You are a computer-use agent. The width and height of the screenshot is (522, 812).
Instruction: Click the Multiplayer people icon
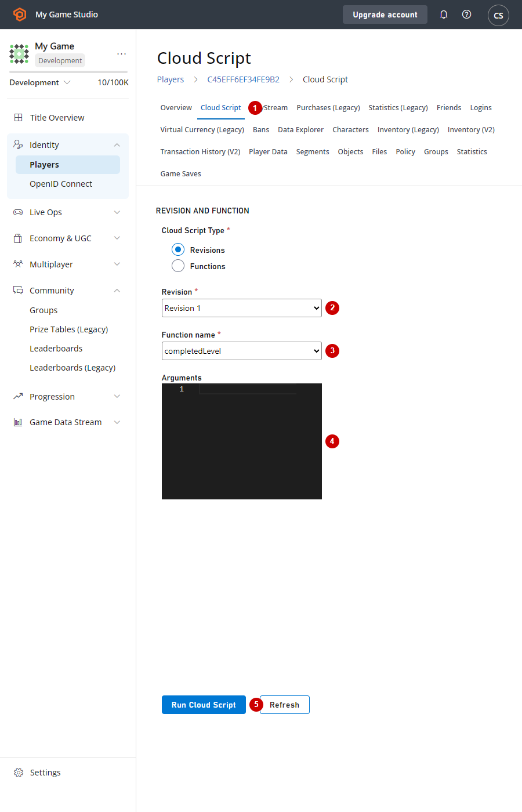[x=19, y=264]
